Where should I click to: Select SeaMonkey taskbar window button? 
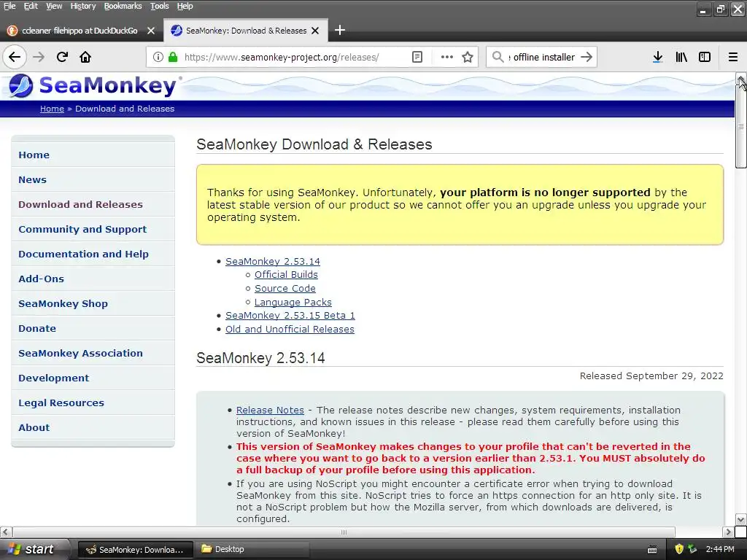135,549
